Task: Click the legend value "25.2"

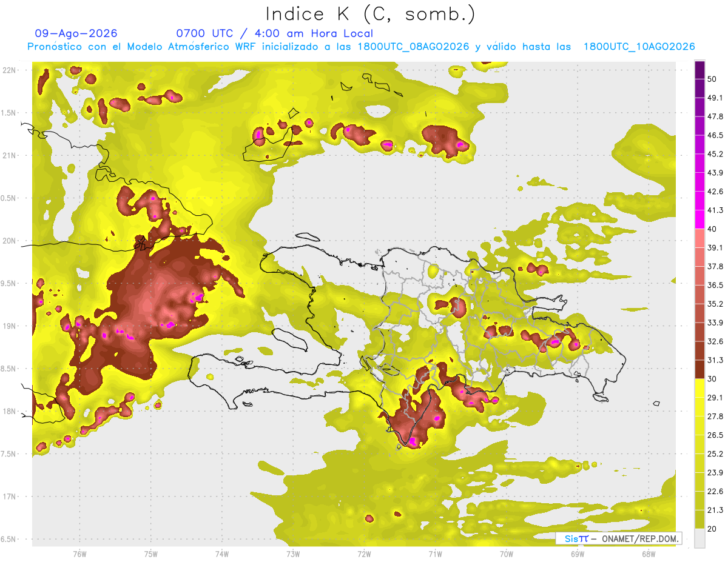Action: [715, 454]
